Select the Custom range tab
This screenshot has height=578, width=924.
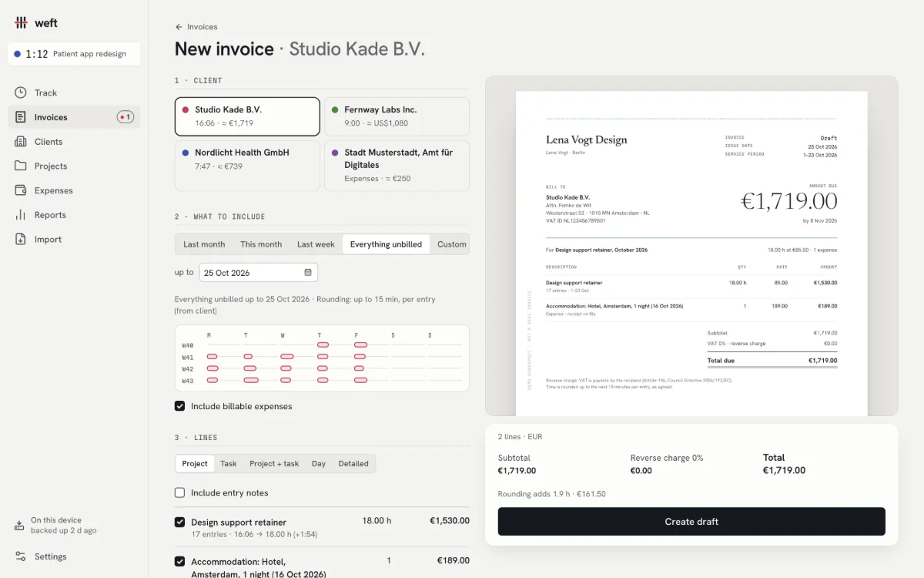(451, 244)
